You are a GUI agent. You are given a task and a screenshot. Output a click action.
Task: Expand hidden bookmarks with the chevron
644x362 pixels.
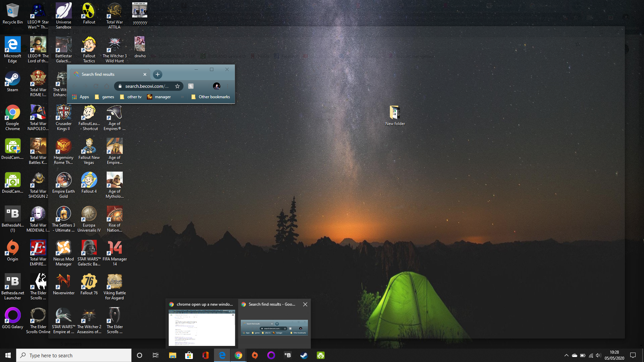point(182,97)
